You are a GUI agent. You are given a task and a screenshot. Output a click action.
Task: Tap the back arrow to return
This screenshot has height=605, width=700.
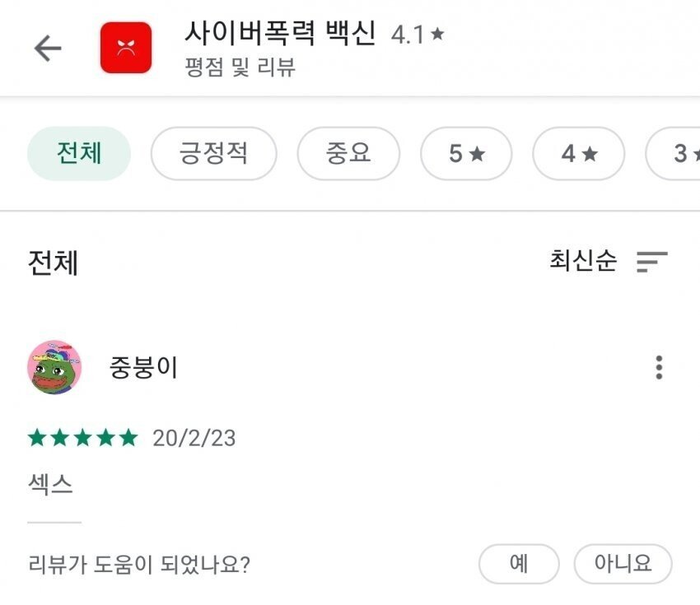click(x=47, y=47)
